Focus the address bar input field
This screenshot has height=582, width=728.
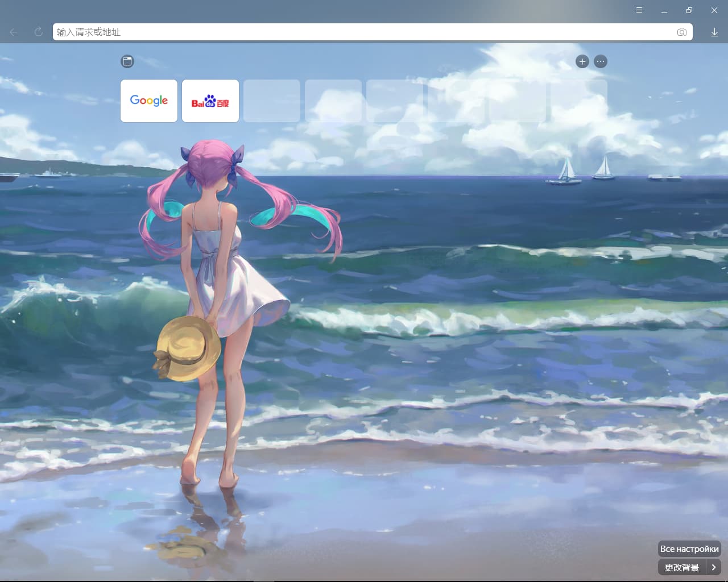click(x=364, y=32)
